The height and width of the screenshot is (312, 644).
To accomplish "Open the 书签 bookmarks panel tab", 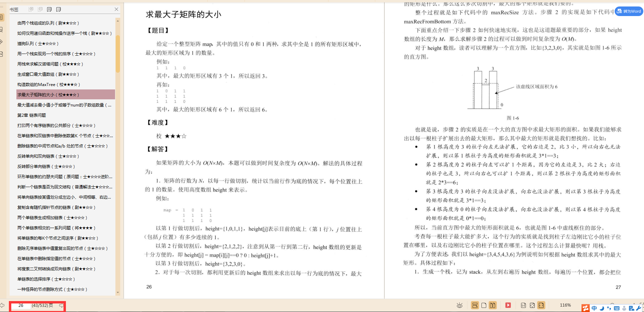I will click(x=14, y=9).
